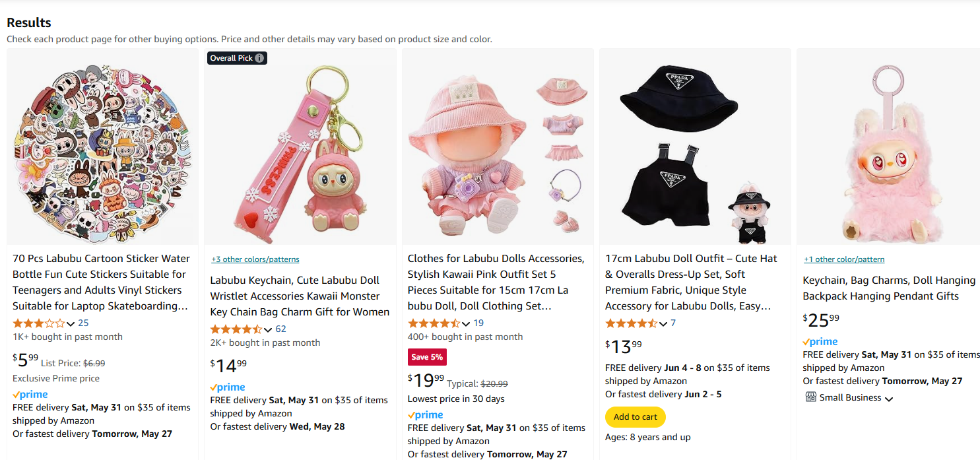
Task: Click the Save 5% deal badge
Action: 427,357
